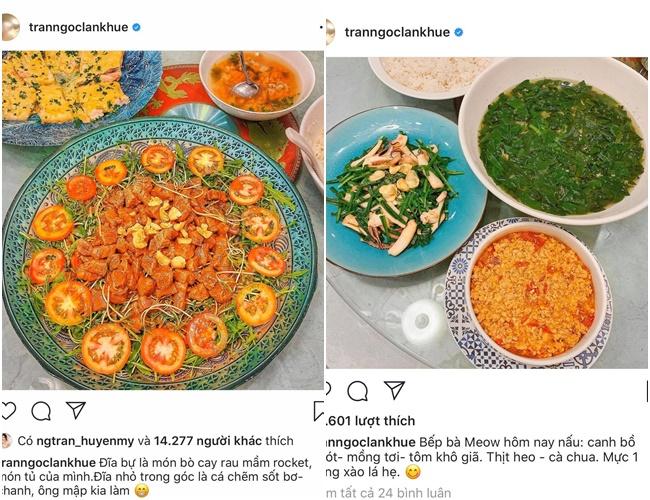This screenshot has width=650, height=500.
Task: Open the right post's profile avatar
Action: pos(329,32)
